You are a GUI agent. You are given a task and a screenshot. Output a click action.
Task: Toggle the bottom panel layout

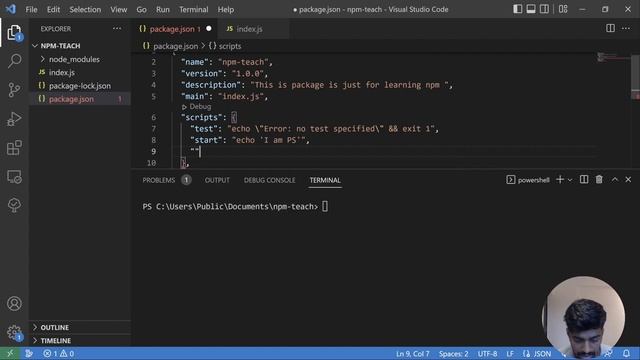click(x=531, y=9)
